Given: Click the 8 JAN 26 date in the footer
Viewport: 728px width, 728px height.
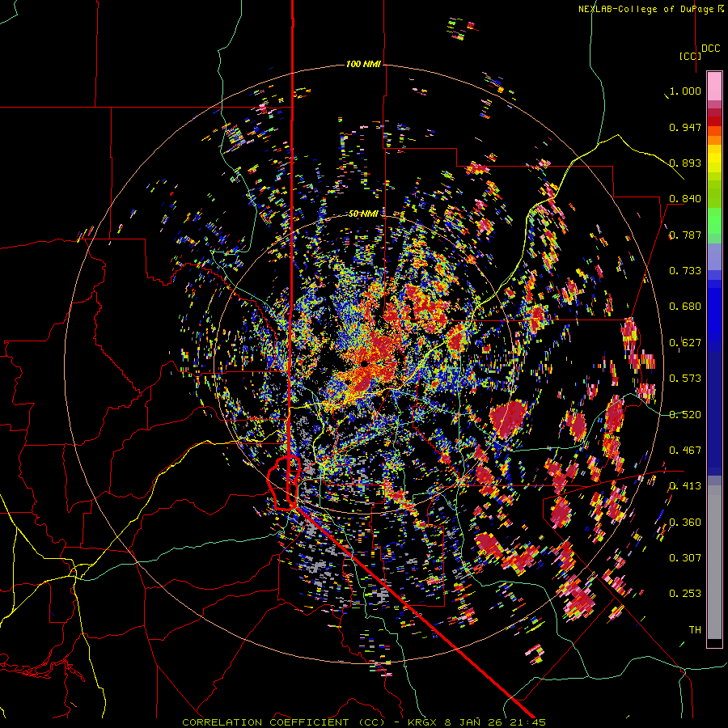Looking at the screenshot, I should pyautogui.click(x=473, y=722).
